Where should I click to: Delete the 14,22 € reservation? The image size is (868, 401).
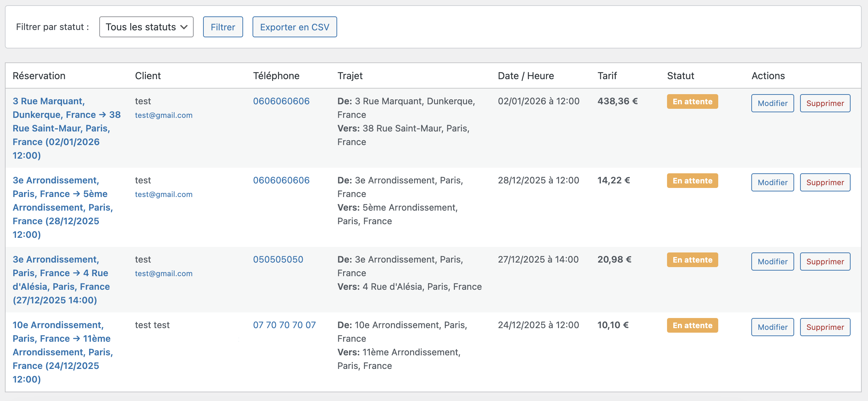(x=825, y=182)
